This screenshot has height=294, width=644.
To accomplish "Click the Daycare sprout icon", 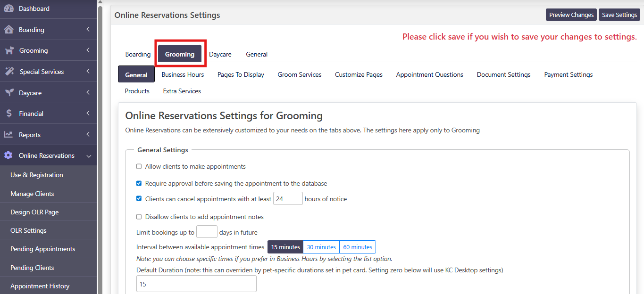I will click(8, 93).
